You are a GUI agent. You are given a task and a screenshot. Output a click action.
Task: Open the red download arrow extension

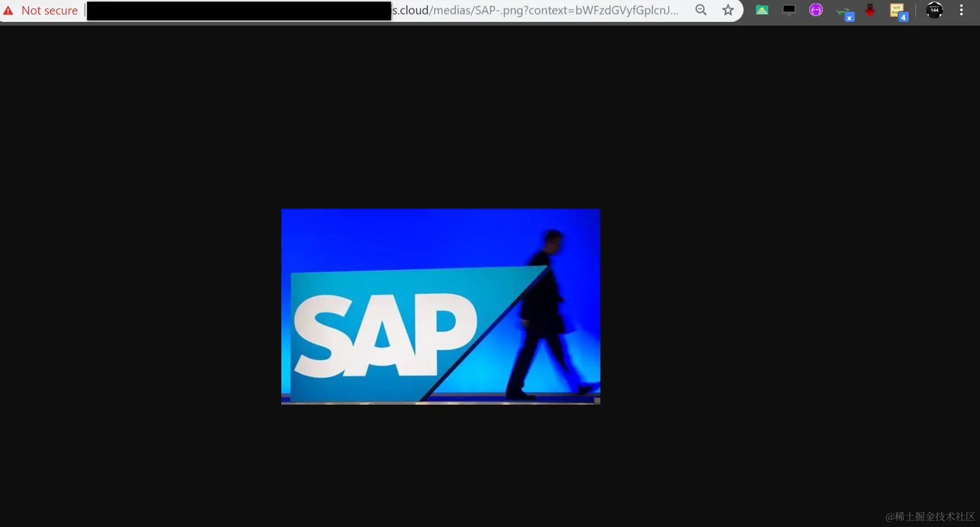(x=870, y=10)
